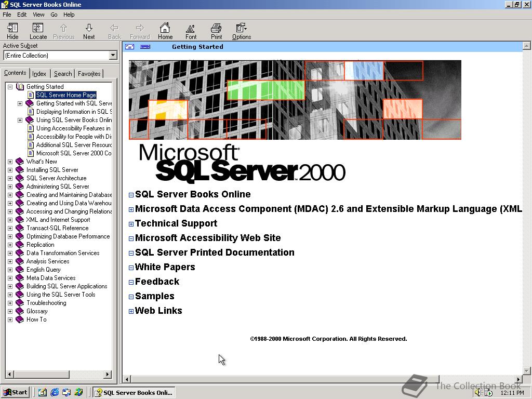Open the Active Subset dropdown
The height and width of the screenshot is (399, 532).
tap(113, 55)
